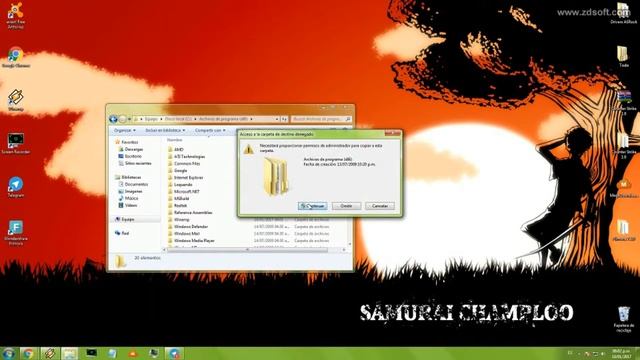Open the Organizar dropdown menu

124,130
